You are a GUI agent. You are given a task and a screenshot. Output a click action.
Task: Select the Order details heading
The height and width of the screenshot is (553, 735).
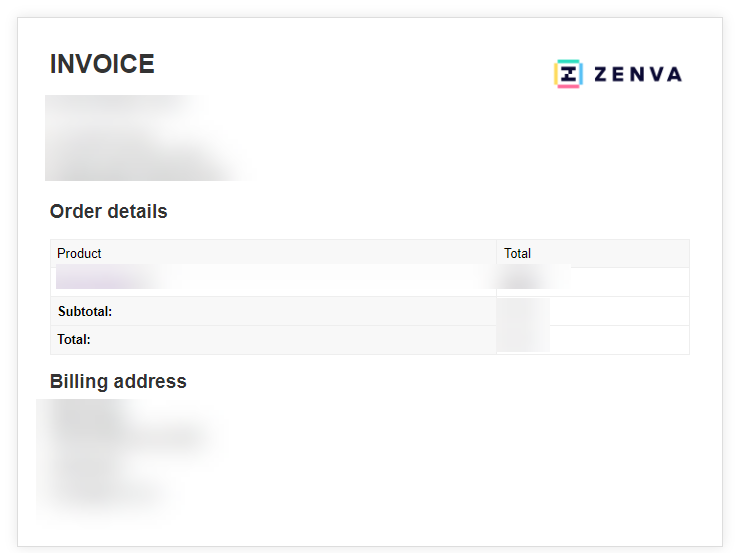point(108,211)
